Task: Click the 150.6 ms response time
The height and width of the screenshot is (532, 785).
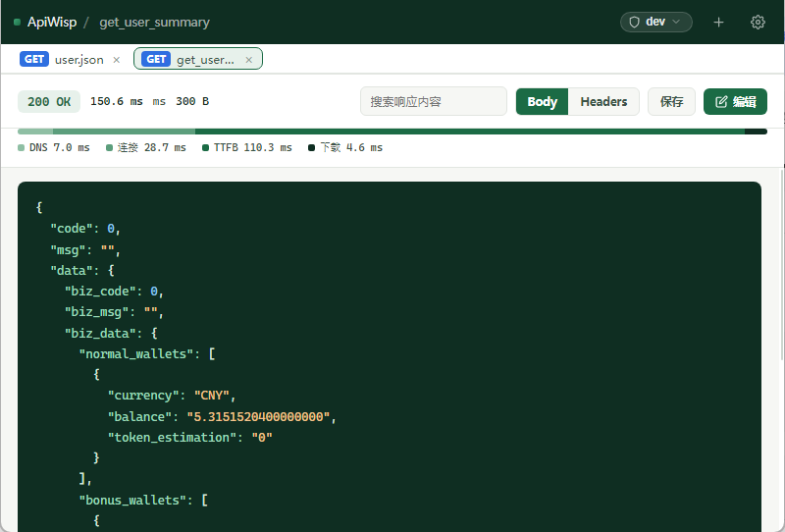Action: click(x=116, y=101)
